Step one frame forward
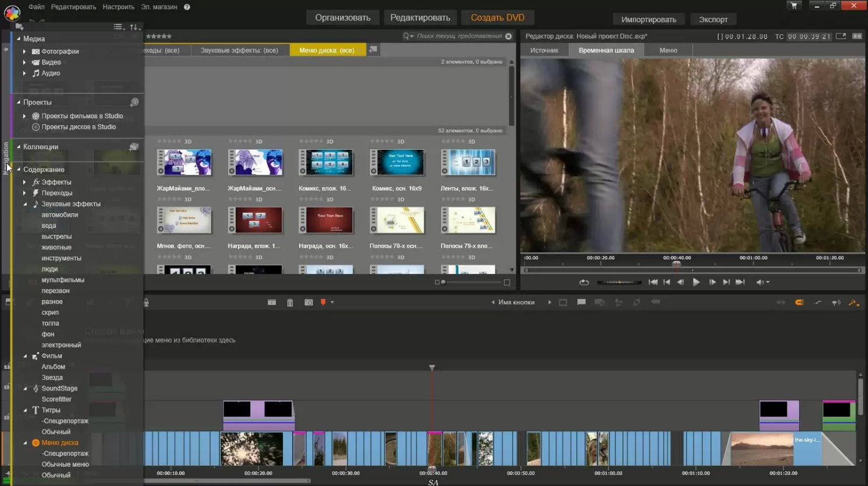Viewport: 868px width, 486px height. point(712,282)
